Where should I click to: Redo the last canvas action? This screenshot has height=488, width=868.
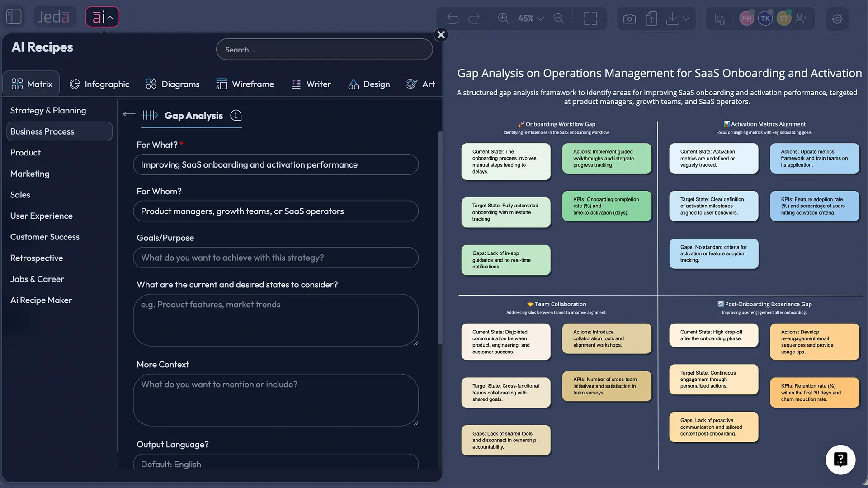473,18
